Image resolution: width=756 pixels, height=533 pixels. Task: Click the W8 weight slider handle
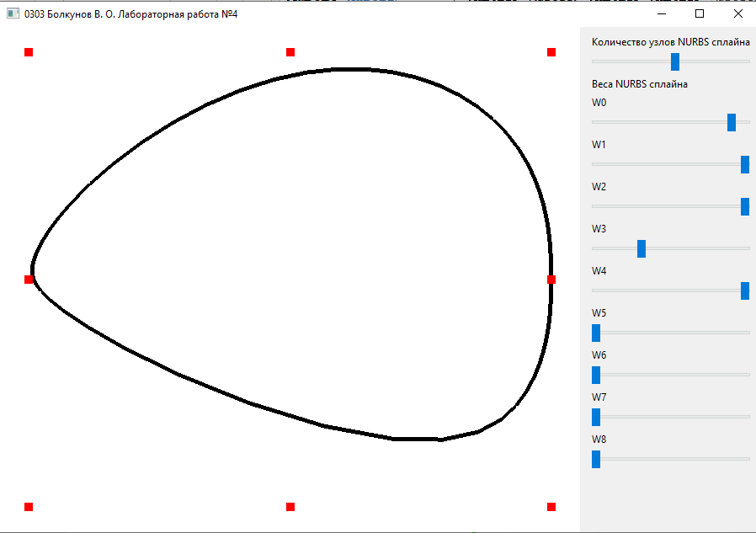596,459
